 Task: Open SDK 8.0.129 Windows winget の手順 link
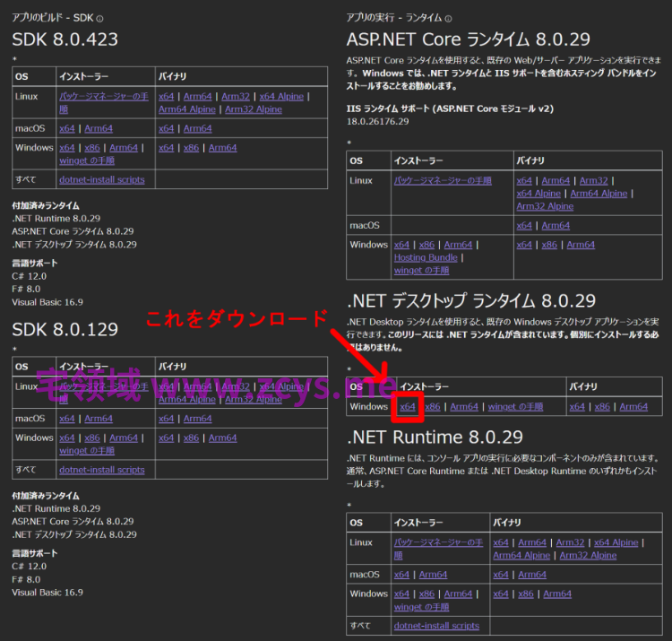pyautogui.click(x=87, y=451)
